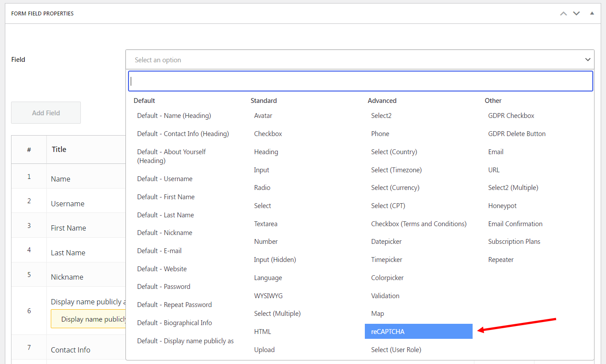606x364 pixels.
Task: Open the Field select dropdown
Action: coord(360,60)
